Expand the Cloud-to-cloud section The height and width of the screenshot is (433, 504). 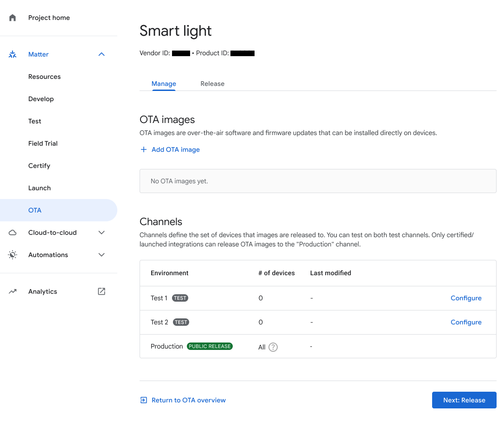coord(101,233)
